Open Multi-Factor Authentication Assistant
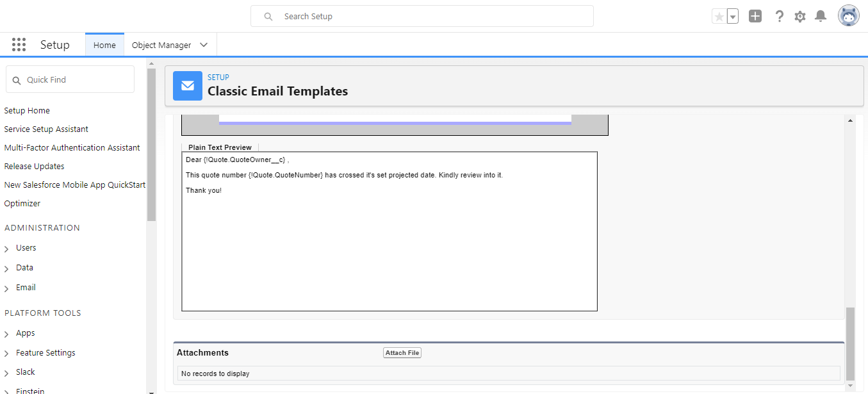Screen dimensions: 868x394 pos(72,148)
